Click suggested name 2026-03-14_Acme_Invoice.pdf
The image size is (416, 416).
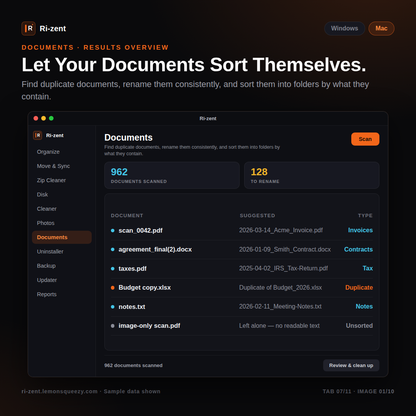(x=281, y=230)
